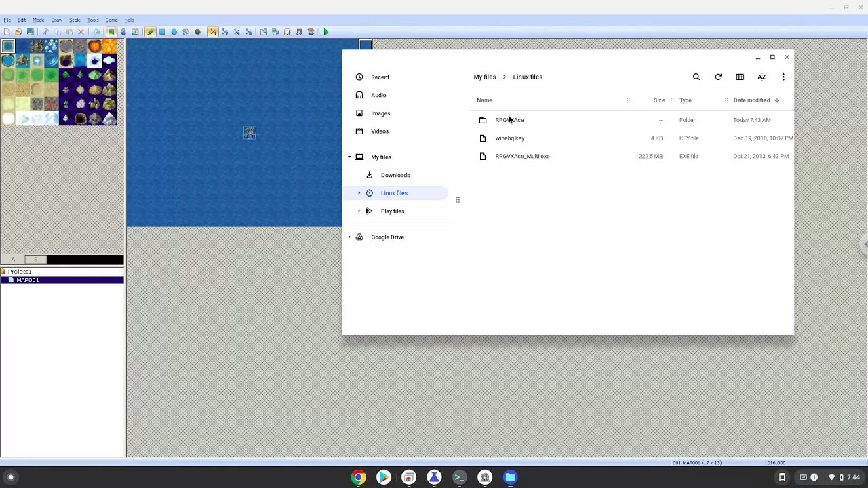The height and width of the screenshot is (488, 868).
Task: Expand the Google Drive arrow
Action: pyautogui.click(x=349, y=237)
